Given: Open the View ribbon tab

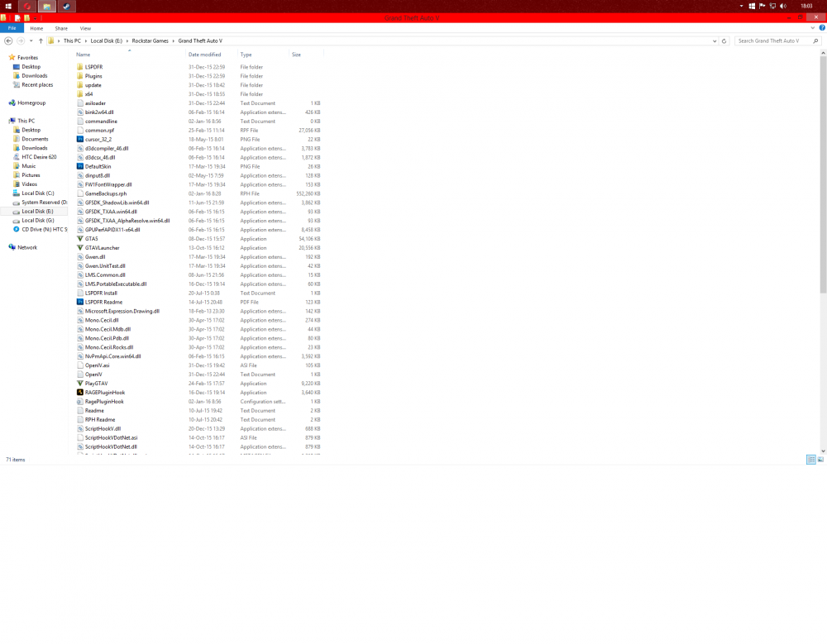Looking at the screenshot, I should (85, 28).
